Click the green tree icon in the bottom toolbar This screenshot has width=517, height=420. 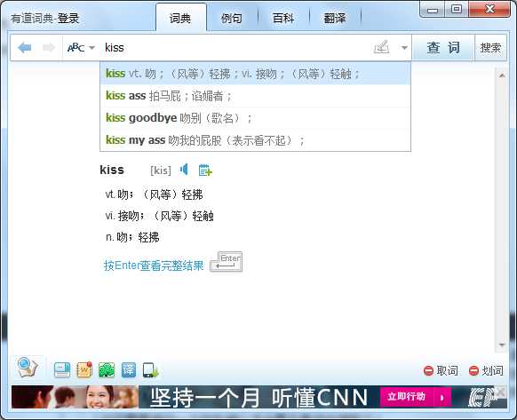[107, 370]
